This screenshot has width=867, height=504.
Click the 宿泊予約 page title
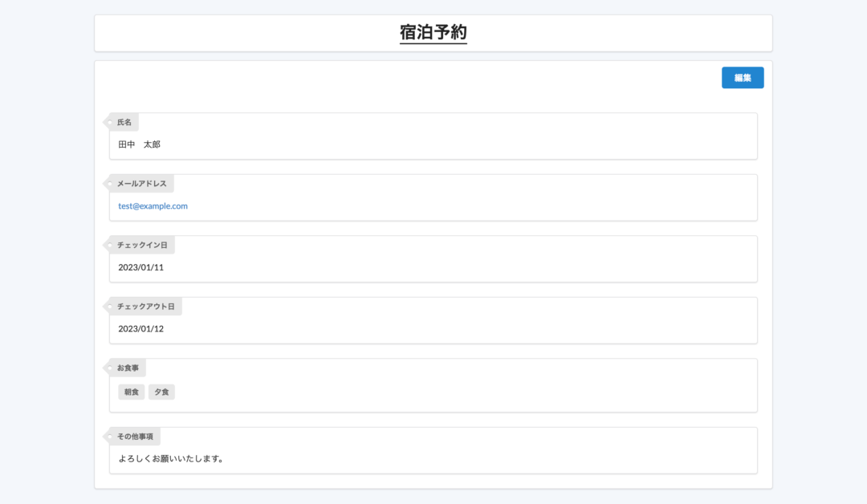coord(433,33)
